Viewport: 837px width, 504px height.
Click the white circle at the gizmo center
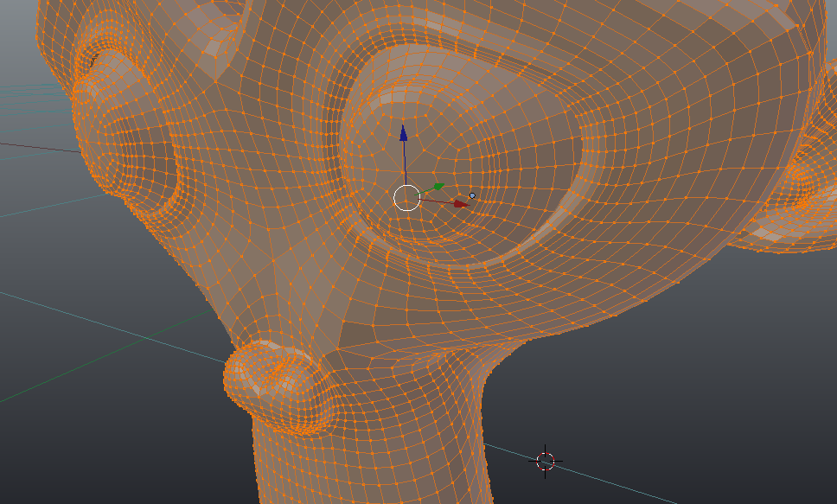(x=406, y=198)
